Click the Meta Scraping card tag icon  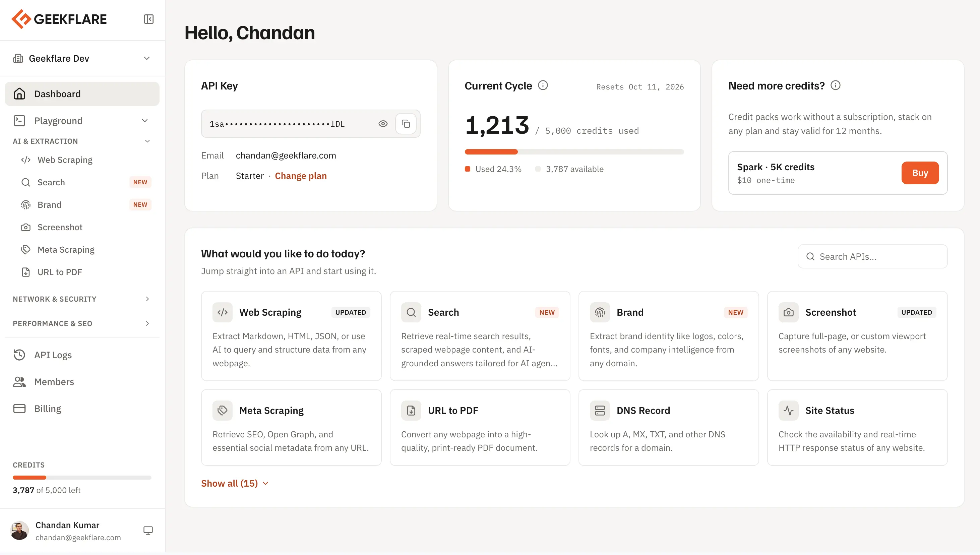tap(223, 411)
